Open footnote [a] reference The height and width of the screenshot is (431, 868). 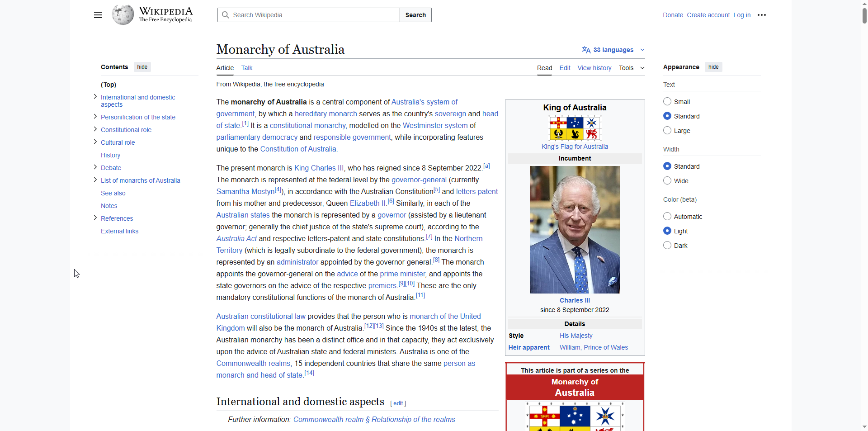pos(486,166)
